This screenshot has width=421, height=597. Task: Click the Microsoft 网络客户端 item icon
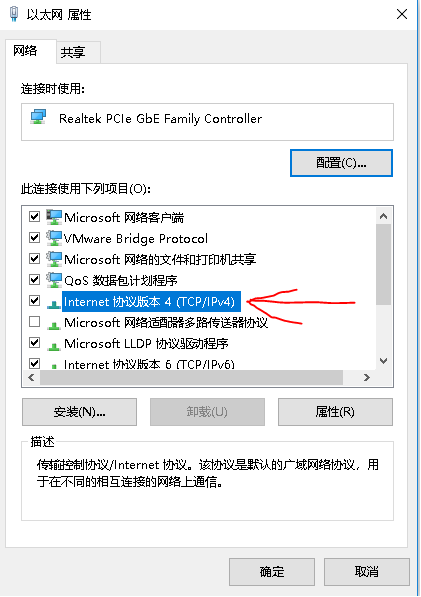[54, 217]
